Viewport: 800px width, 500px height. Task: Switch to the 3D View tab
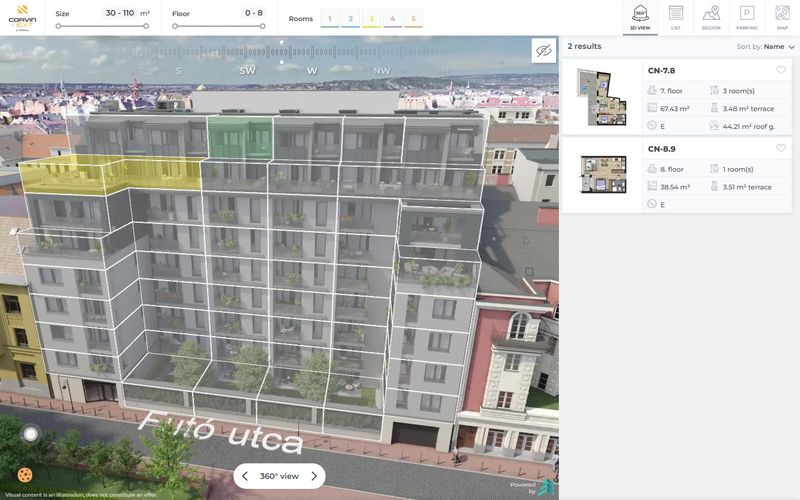click(640, 17)
